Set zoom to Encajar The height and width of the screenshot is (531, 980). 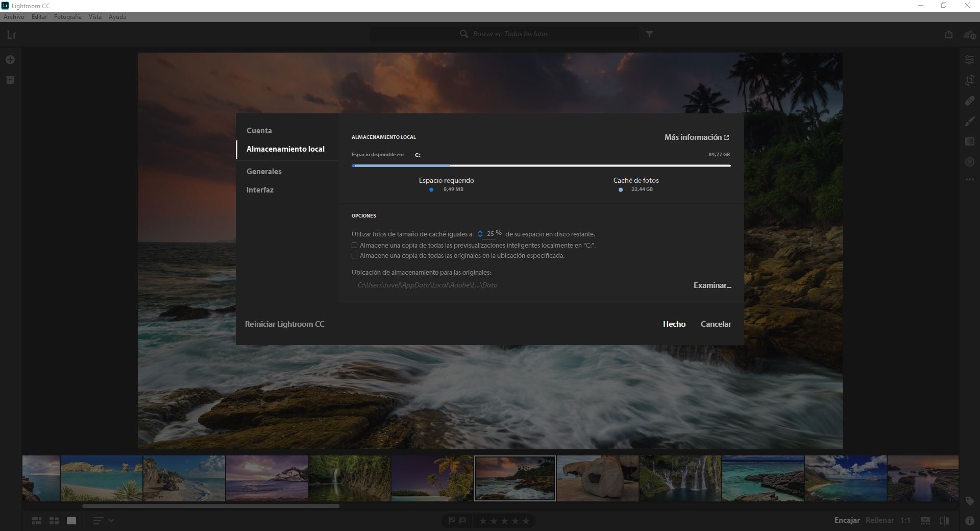tap(847, 520)
